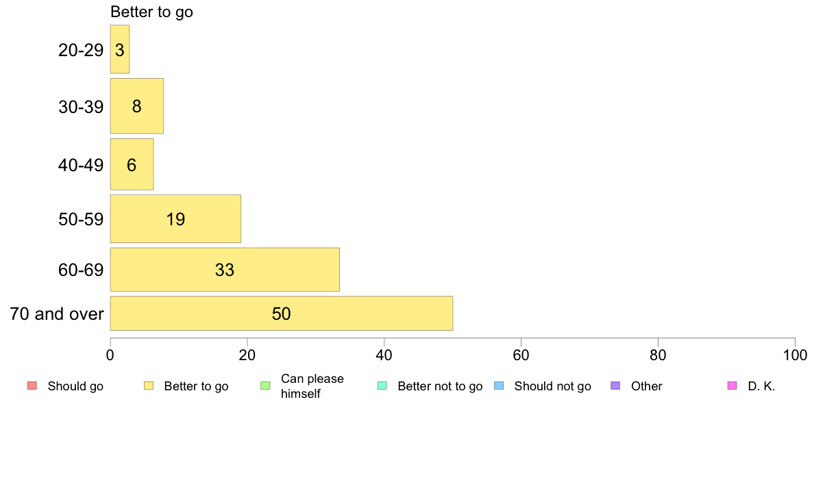This screenshot has height=504, width=814.
Task: Select the 50-59 bar showing 19
Action: [x=175, y=218]
